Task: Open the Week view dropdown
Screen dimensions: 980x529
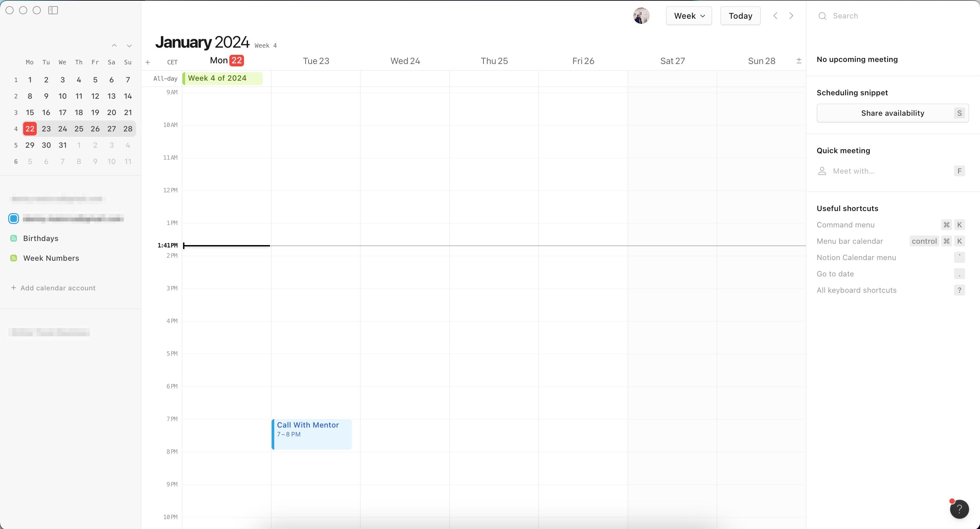Action: 689,16
